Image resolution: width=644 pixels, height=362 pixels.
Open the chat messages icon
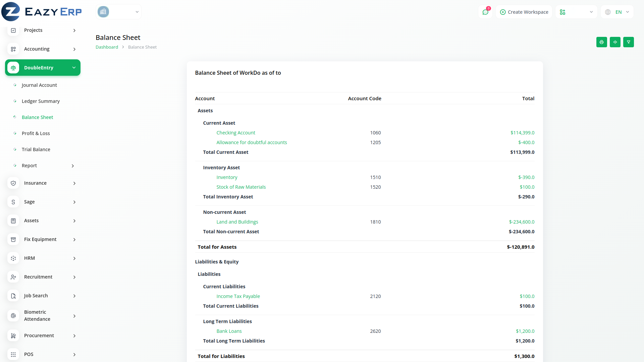(x=485, y=12)
